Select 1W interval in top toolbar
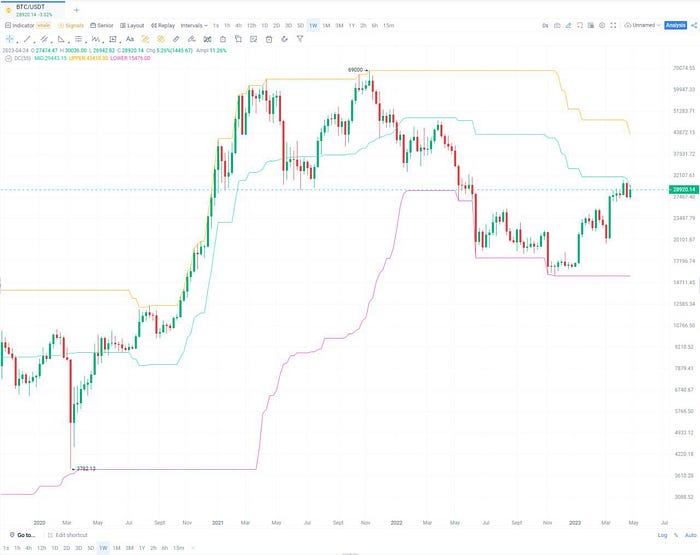Image resolution: width=700 pixels, height=555 pixels. click(x=313, y=25)
